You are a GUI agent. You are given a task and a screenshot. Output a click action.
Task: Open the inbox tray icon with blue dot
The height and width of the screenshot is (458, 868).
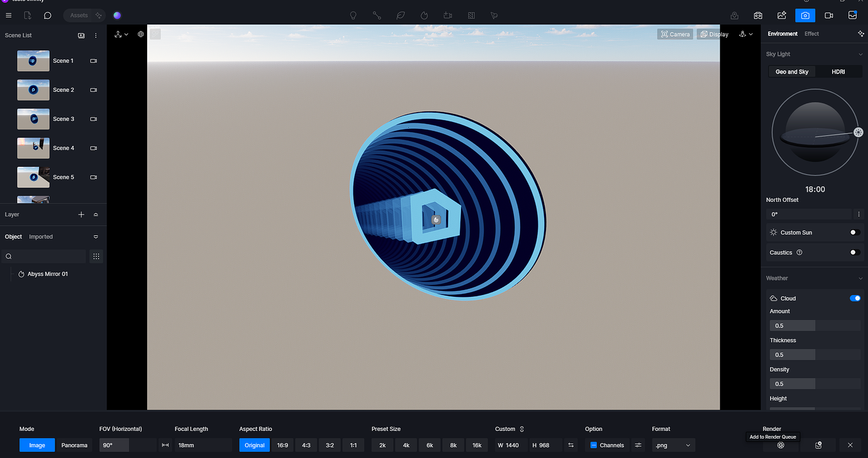click(852, 15)
